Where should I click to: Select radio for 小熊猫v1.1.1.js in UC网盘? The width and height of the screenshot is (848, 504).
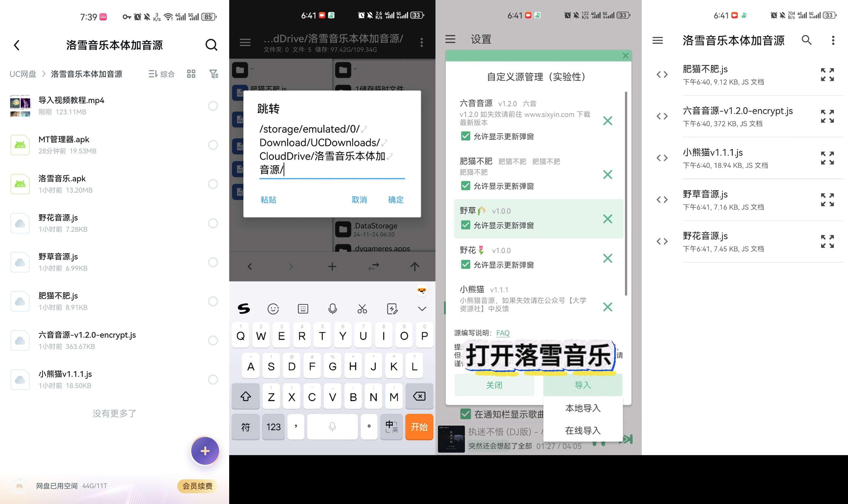(213, 379)
